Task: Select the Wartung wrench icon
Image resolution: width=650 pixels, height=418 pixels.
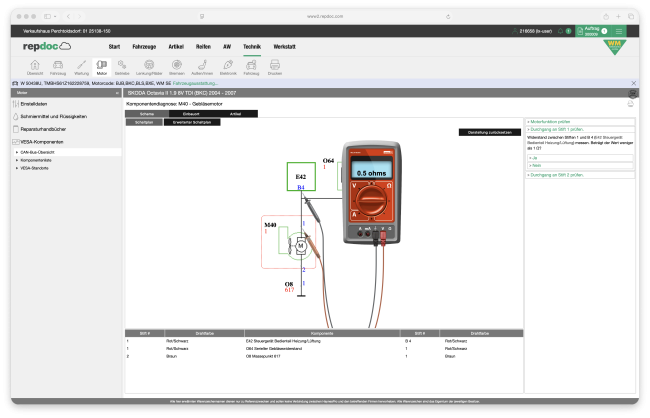Action: (x=81, y=66)
